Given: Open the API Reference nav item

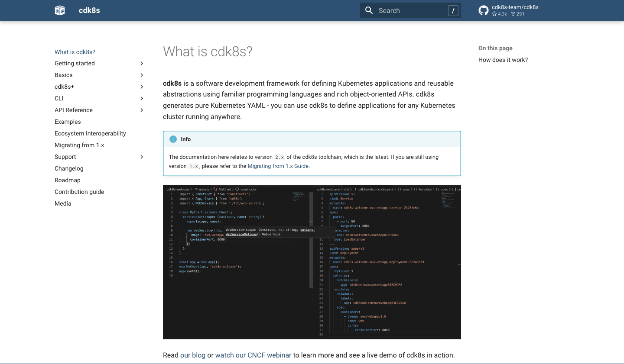Looking at the screenshot, I should click(x=74, y=110).
